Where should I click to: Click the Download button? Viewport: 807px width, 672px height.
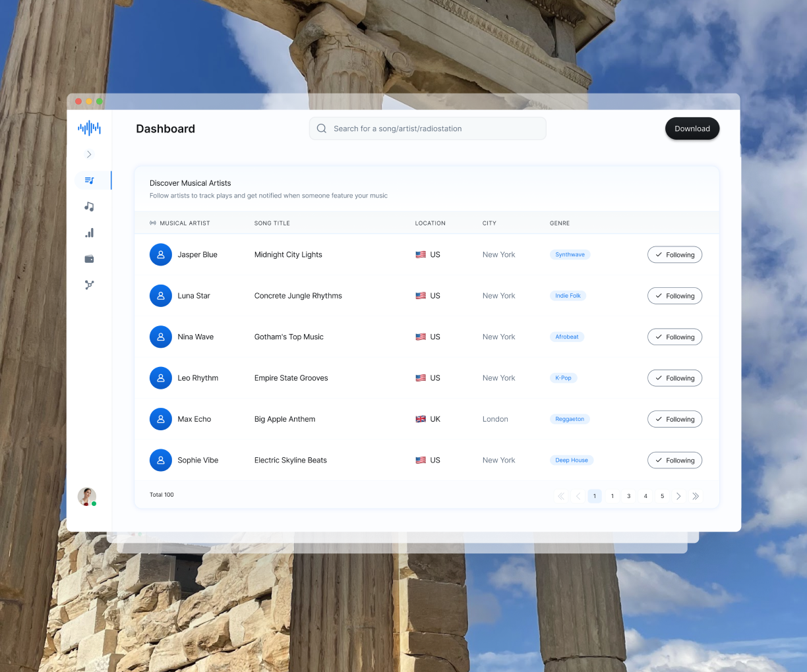click(x=692, y=128)
